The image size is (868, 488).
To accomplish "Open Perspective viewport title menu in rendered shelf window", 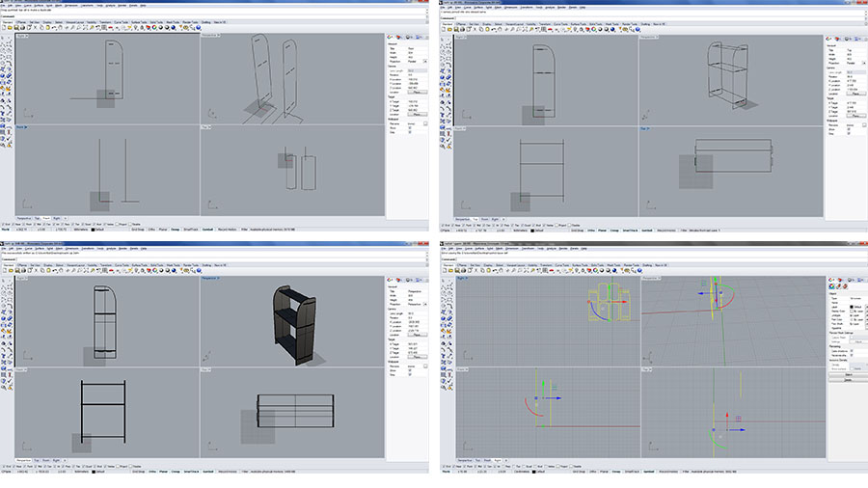I will pyautogui.click(x=210, y=278).
